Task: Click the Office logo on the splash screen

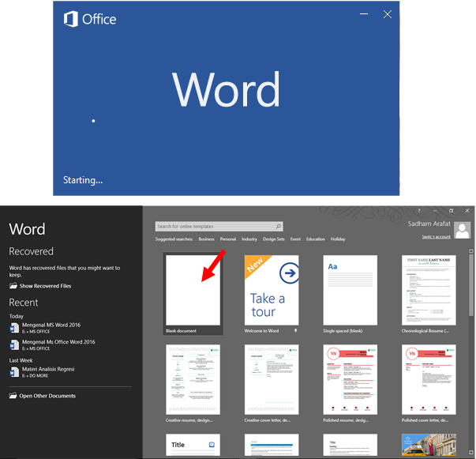Action: (x=71, y=19)
